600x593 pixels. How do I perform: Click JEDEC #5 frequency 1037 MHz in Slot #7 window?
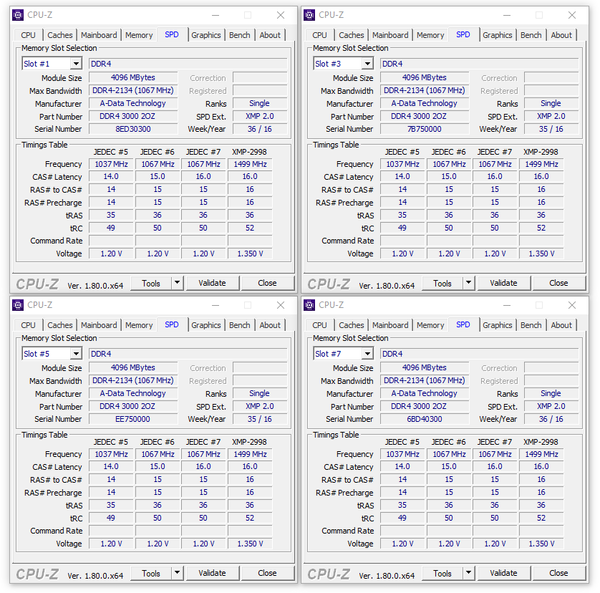(x=402, y=454)
